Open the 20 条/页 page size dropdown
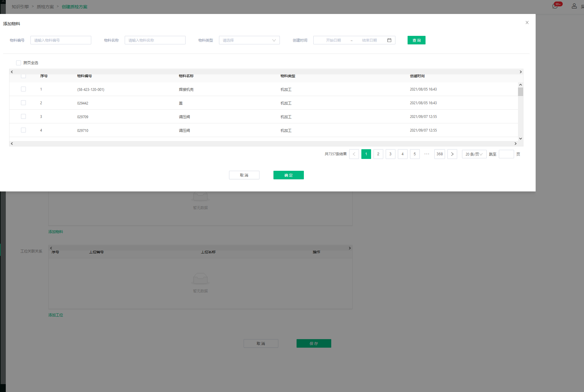Image resolution: width=584 pixels, height=392 pixels. [x=474, y=154]
